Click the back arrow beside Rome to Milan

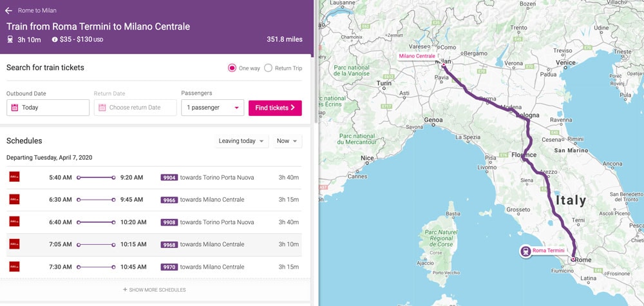click(x=8, y=10)
